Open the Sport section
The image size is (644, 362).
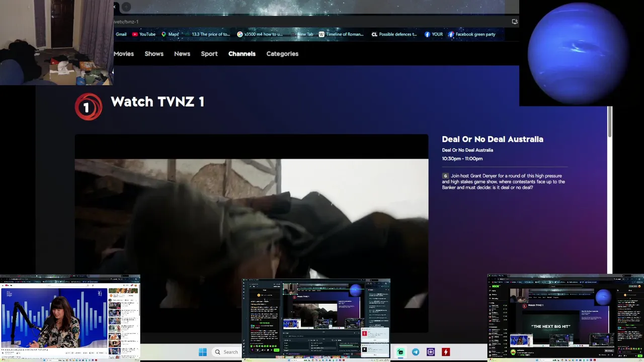[209, 54]
